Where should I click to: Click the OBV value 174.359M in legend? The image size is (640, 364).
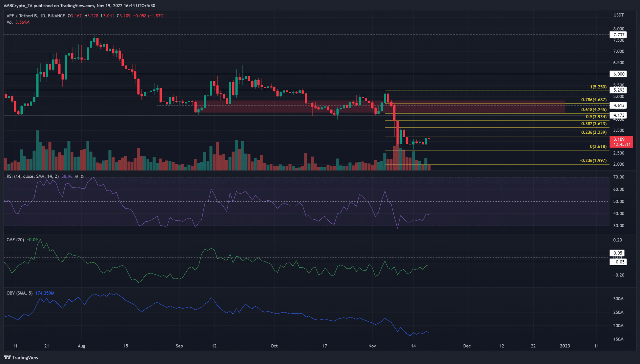coord(45,293)
